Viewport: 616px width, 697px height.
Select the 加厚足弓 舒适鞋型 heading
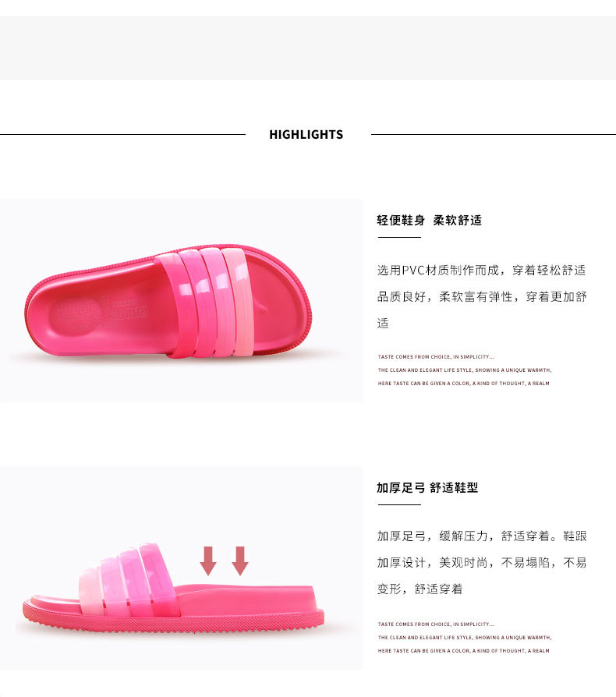pos(427,487)
